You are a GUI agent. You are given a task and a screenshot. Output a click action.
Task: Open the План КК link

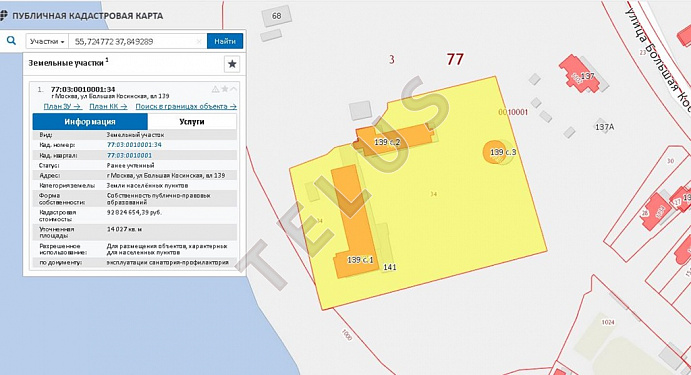click(108, 106)
